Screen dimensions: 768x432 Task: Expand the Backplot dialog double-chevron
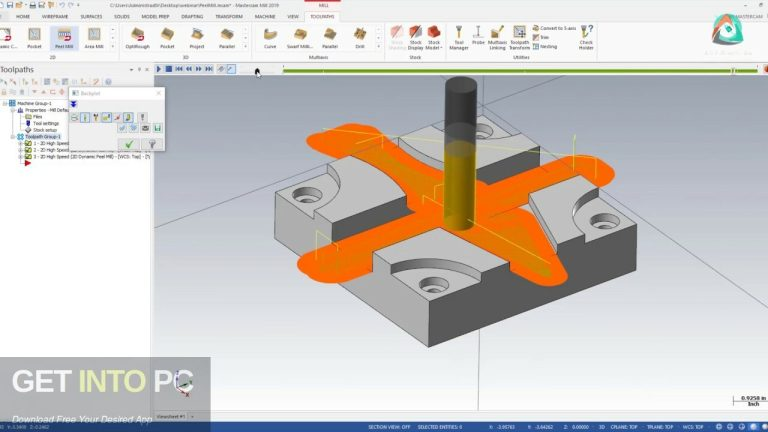(73, 103)
